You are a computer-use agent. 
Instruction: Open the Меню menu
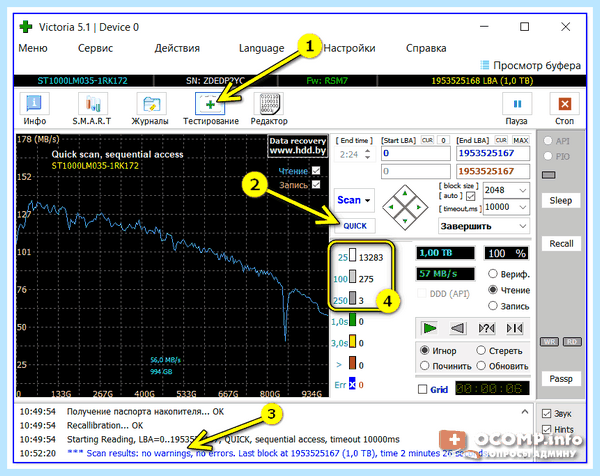tap(33, 48)
